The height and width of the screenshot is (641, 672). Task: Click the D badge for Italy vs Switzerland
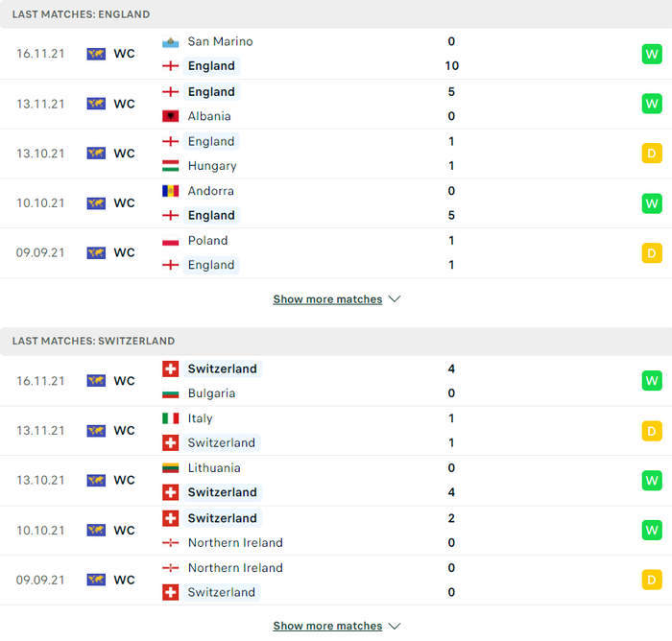click(x=652, y=431)
